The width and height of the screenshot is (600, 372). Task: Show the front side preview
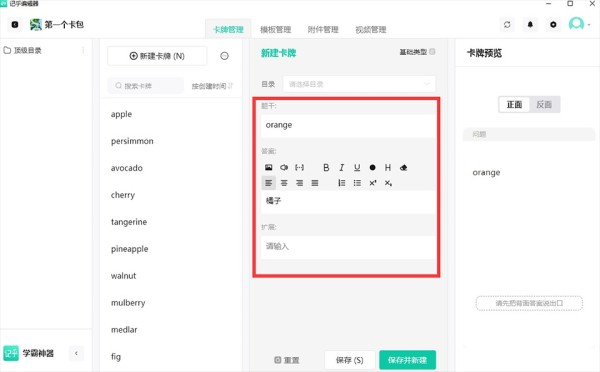tap(514, 104)
